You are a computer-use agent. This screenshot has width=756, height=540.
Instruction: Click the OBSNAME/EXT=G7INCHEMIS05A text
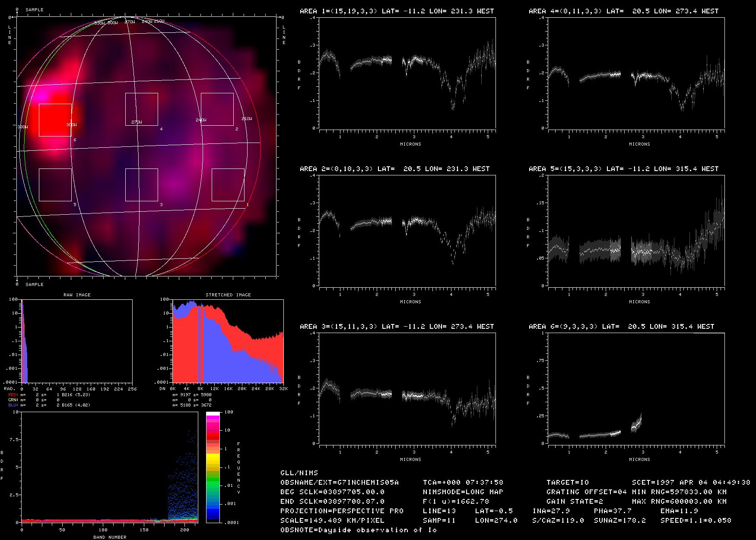(340, 482)
